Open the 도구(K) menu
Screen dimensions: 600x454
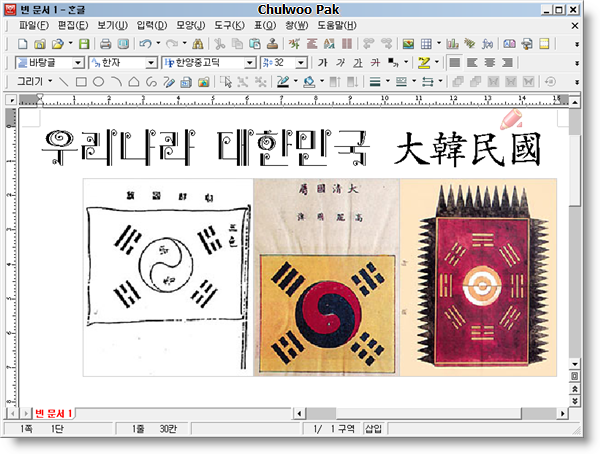[229, 25]
